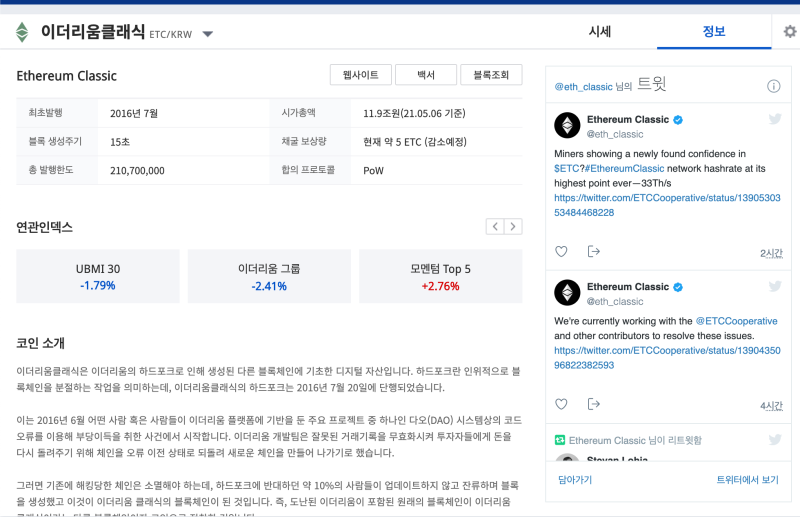Switch to the 정보 tab
The height and width of the screenshot is (517, 800).
714,32
